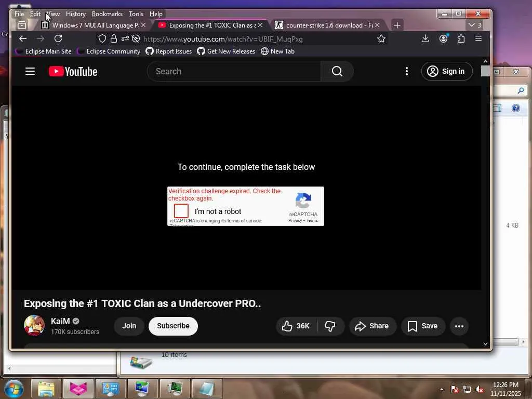Viewport: 532px width, 399px height.
Task: Close the Exposing the #1 TOXIC Clan tab
Action: (x=260, y=25)
